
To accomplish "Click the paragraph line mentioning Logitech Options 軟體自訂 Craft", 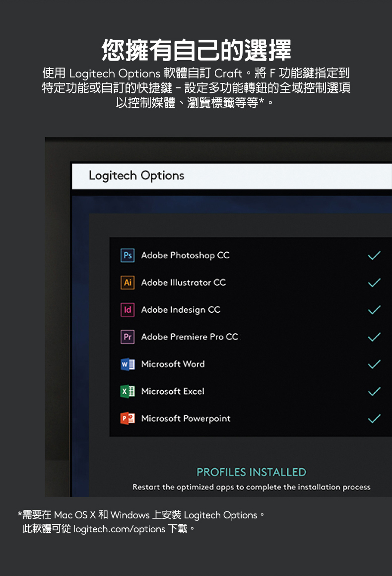I will click(196, 73).
